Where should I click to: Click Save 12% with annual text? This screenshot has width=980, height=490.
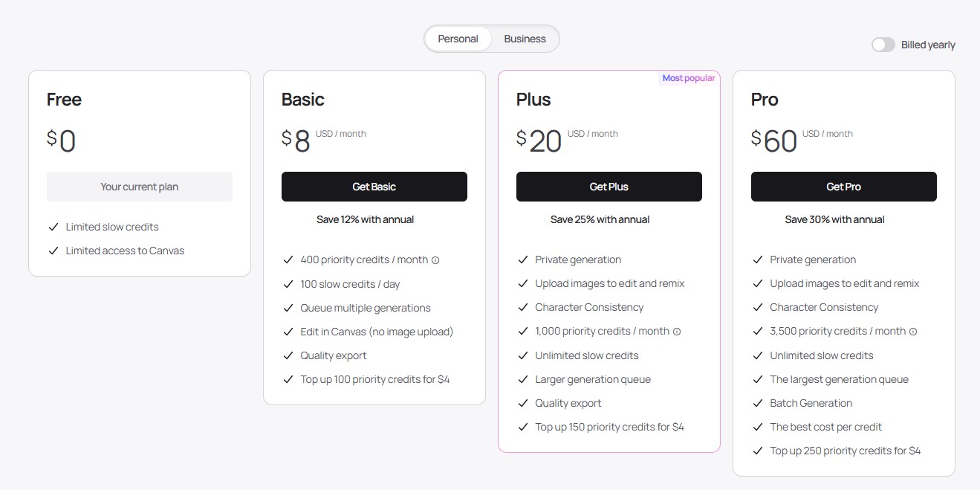(x=365, y=219)
